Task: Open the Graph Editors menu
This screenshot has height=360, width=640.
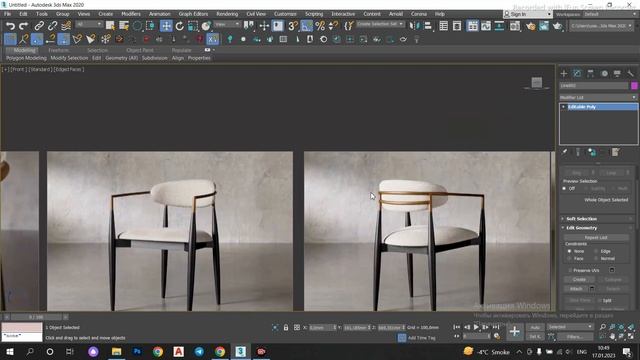Action: click(x=193, y=14)
